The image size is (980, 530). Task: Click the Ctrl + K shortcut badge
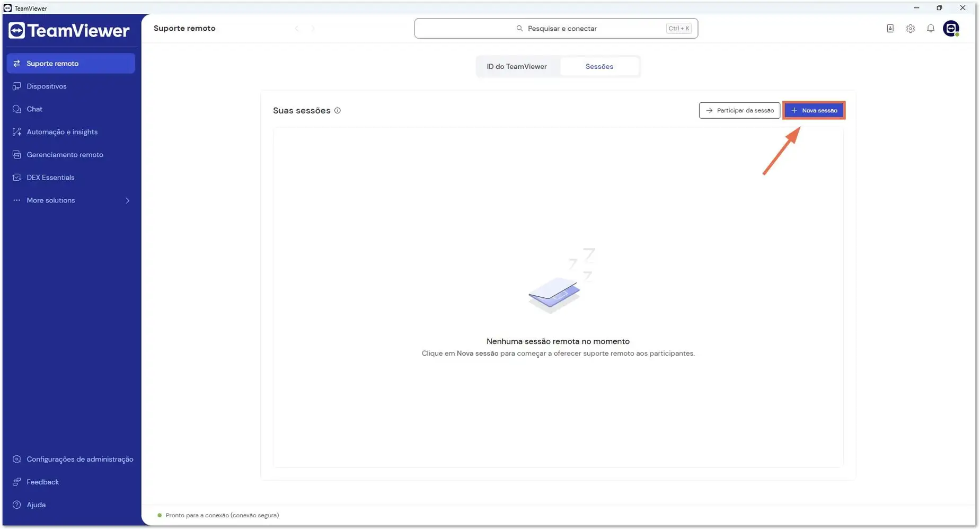(679, 29)
